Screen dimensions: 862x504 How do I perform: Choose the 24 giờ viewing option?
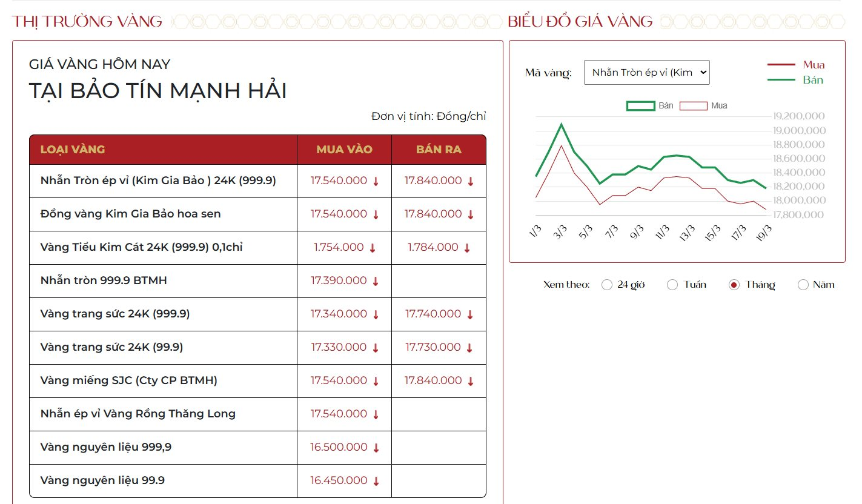pos(607,284)
